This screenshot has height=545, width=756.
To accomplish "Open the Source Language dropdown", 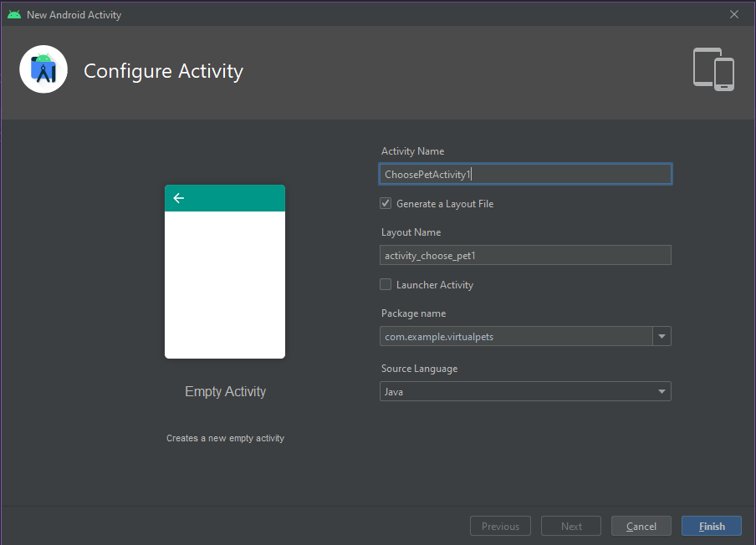I will point(525,391).
